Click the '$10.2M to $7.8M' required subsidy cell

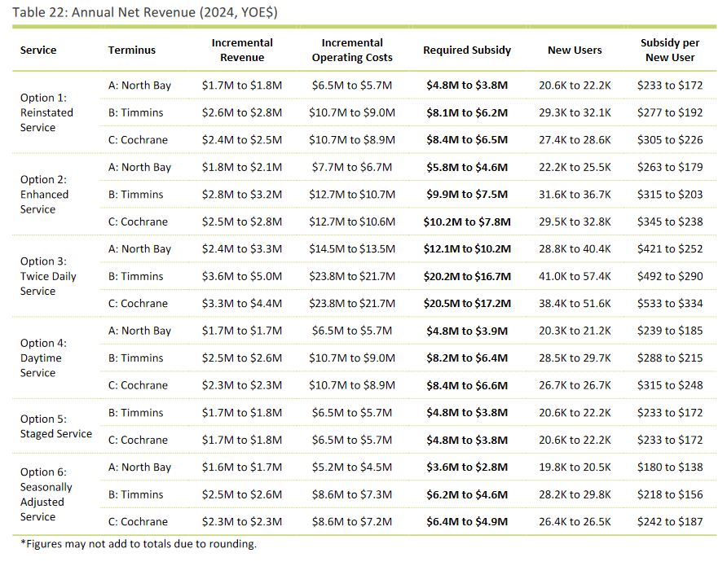pos(467,222)
